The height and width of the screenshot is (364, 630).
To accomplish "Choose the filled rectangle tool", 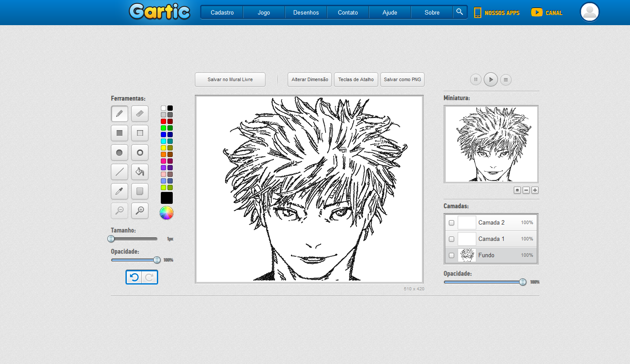I will coord(119,133).
